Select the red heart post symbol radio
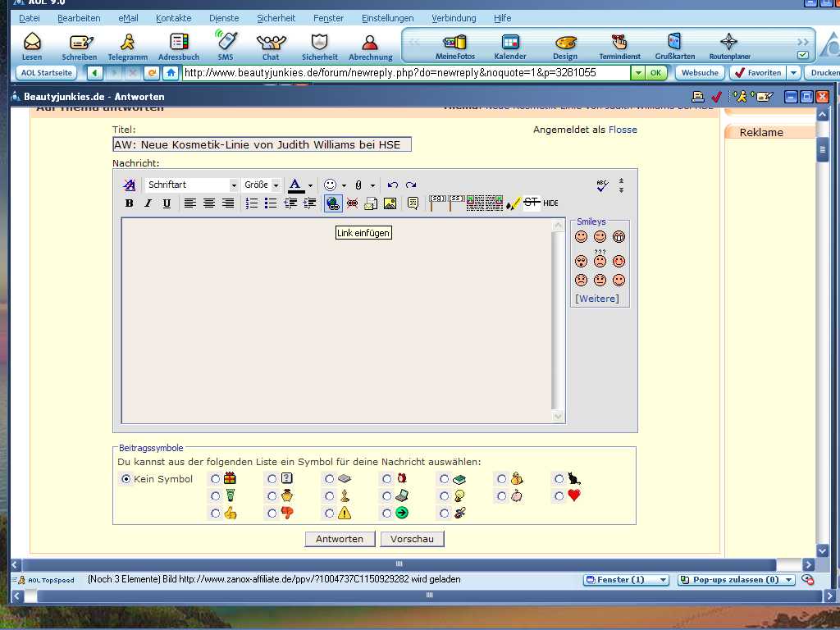 click(559, 496)
